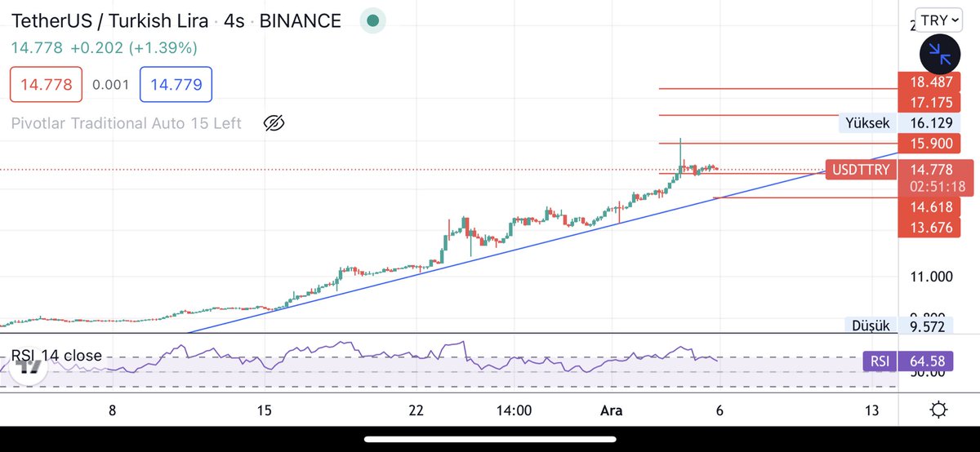Click the Yüksek high price label
This screenshot has width=980, height=452.
866,122
